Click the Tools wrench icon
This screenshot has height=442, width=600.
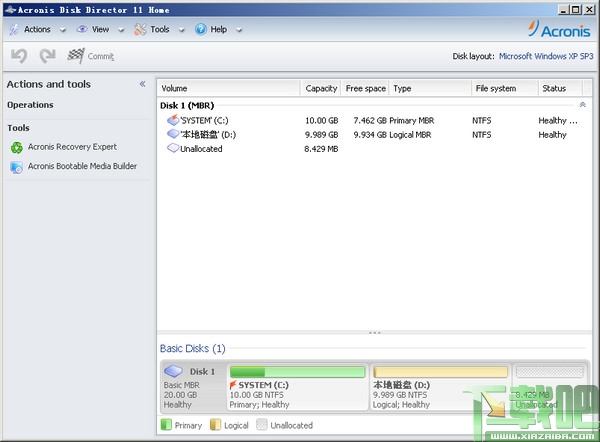coord(140,29)
